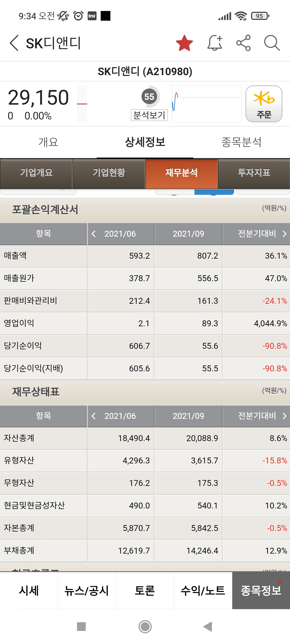Add a price alert with bell icon
This screenshot has width=290, height=644.
click(x=215, y=43)
